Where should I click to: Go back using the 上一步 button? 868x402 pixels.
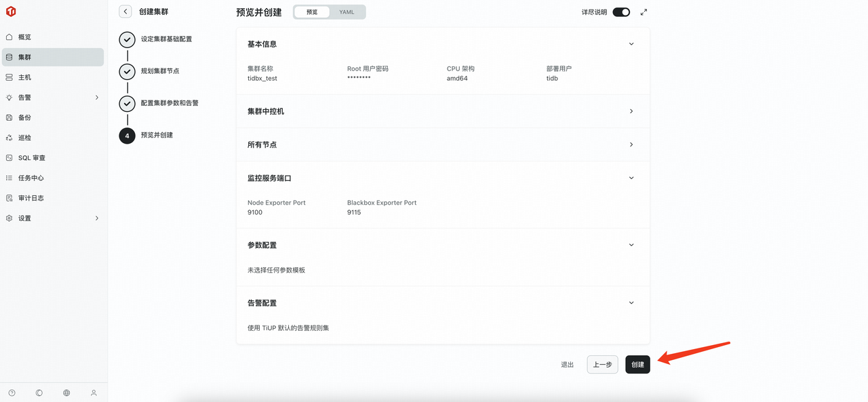point(602,364)
